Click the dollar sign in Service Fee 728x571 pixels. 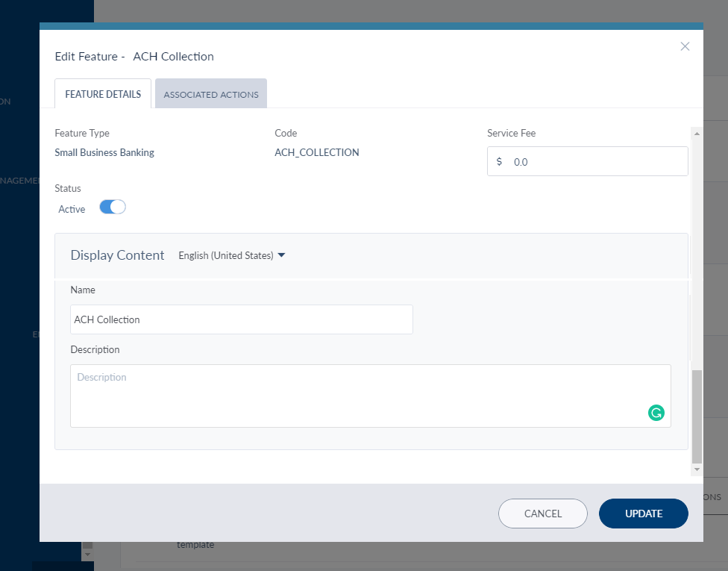point(499,161)
